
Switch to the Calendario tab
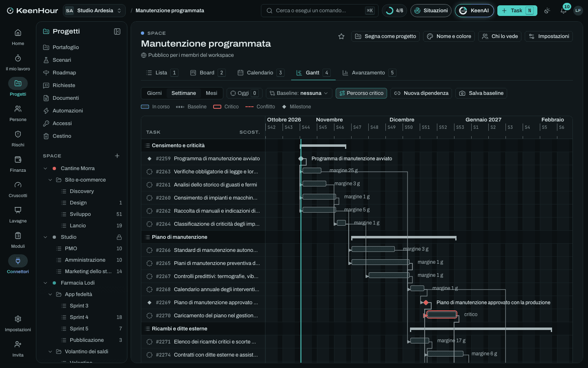261,73
